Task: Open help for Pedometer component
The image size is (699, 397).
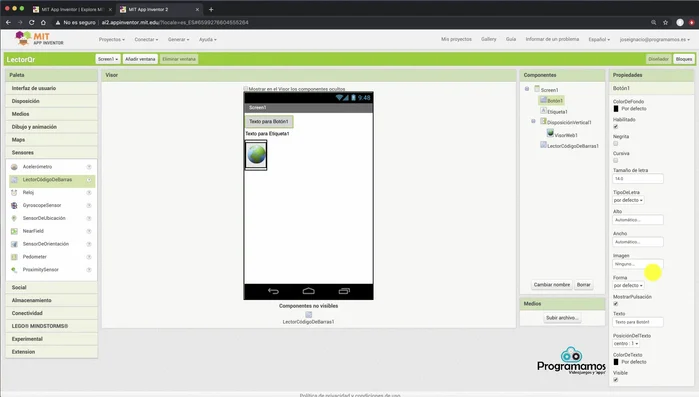Action: coord(89,257)
